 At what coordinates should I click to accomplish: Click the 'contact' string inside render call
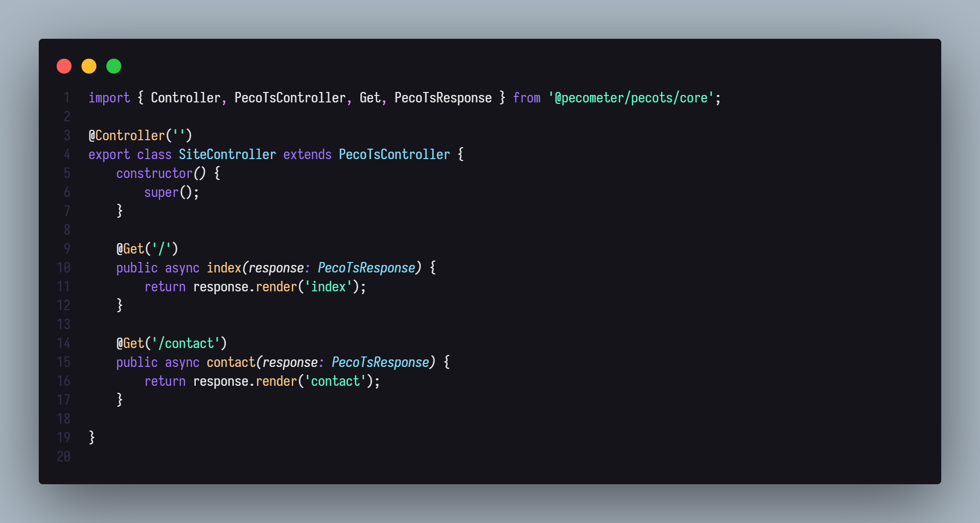335,381
